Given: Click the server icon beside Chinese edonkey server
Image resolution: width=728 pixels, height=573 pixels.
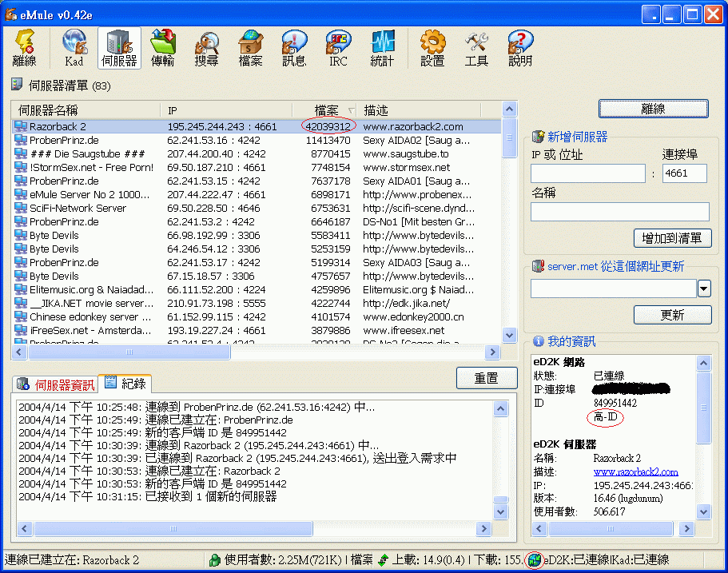Looking at the screenshot, I should 21,316.
